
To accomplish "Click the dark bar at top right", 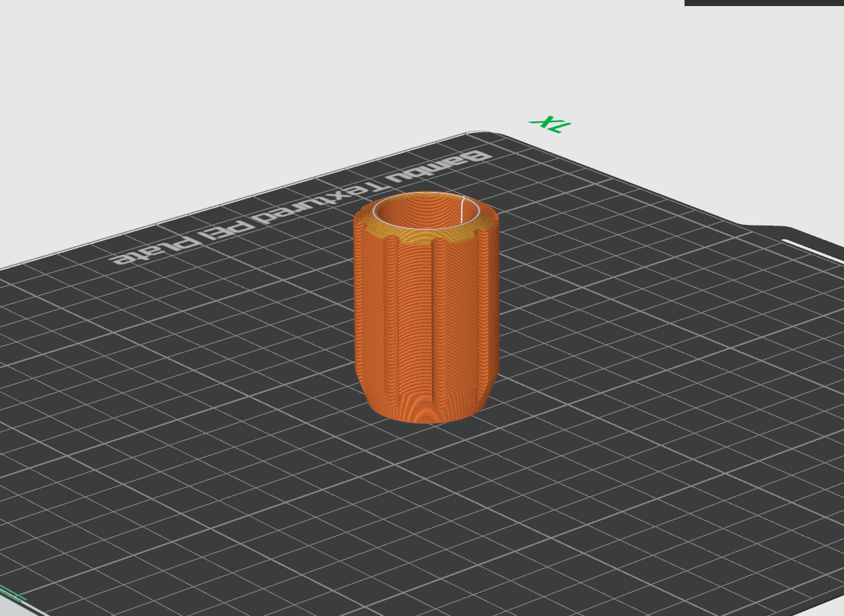I will [x=764, y=3].
